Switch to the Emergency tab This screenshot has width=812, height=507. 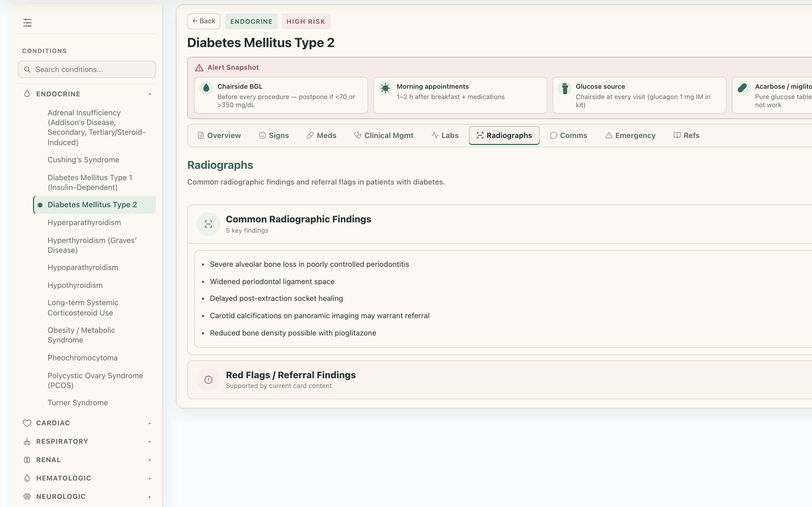pyautogui.click(x=631, y=136)
